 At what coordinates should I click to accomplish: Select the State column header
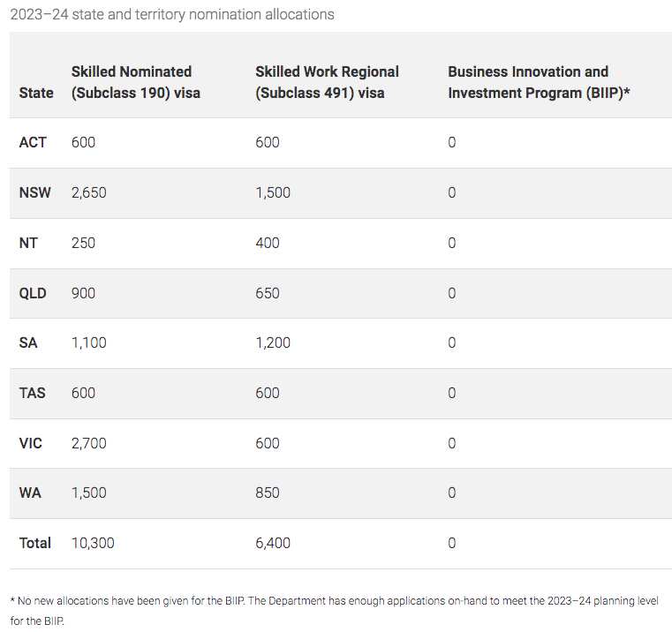(x=36, y=93)
